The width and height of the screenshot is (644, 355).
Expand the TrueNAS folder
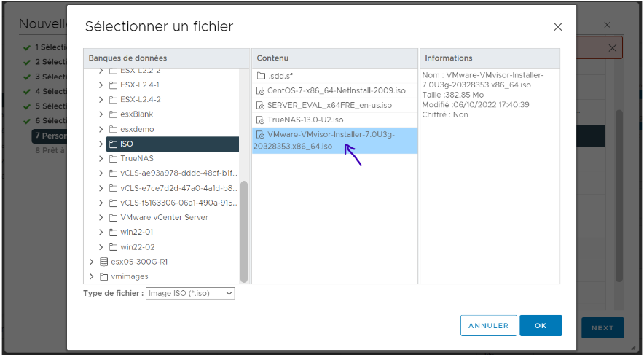[101, 159]
